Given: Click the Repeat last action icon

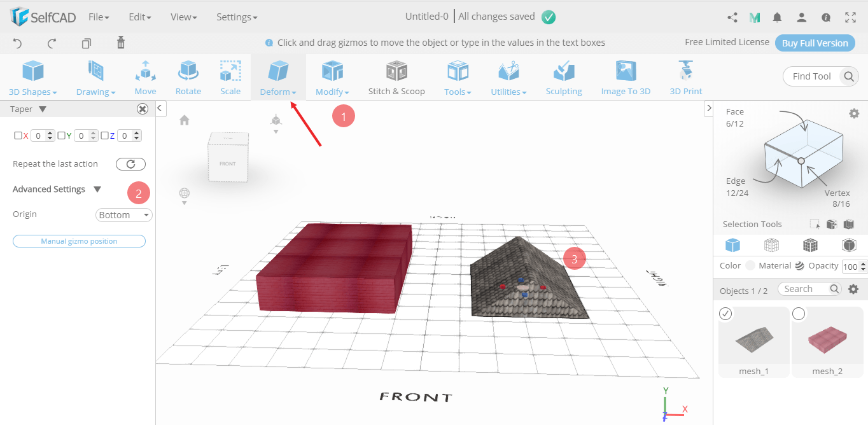Looking at the screenshot, I should click(130, 164).
